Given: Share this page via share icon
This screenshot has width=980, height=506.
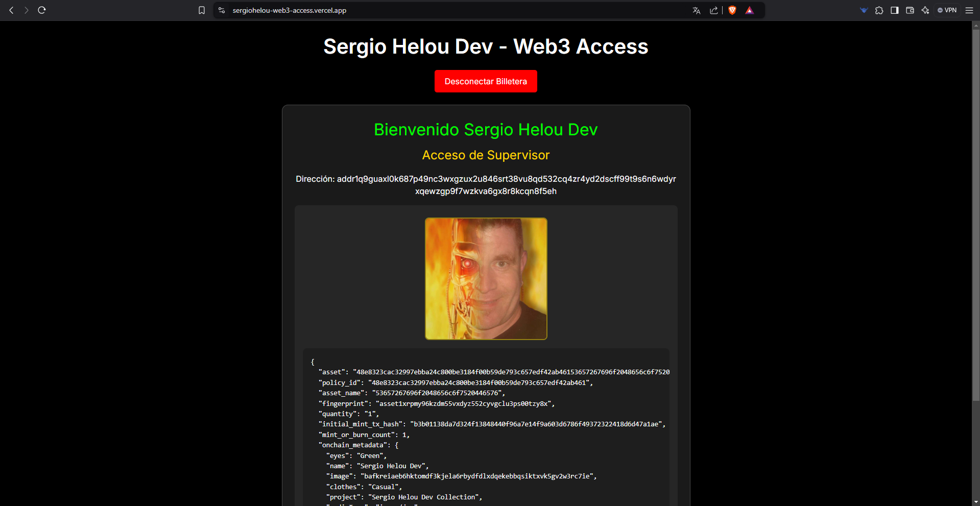Looking at the screenshot, I should tap(714, 10).
